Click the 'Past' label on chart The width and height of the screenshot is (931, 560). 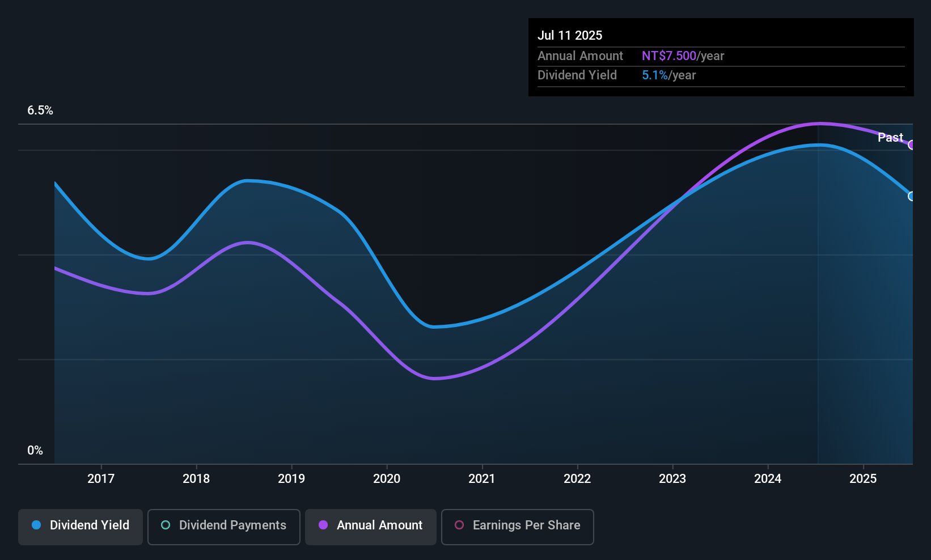coord(890,137)
